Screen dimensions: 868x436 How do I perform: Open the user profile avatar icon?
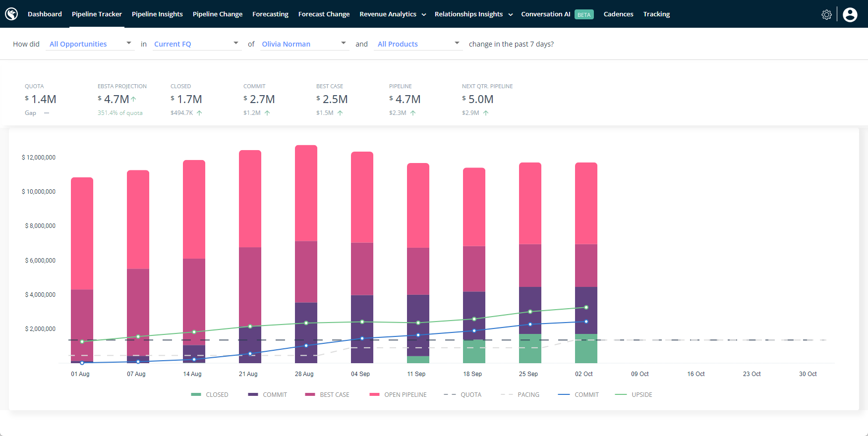[x=850, y=14]
